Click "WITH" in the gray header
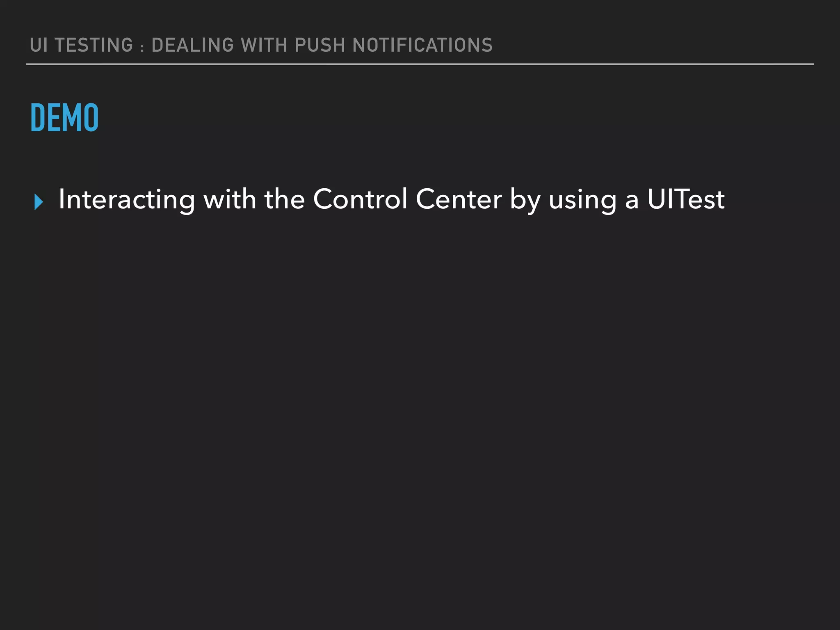This screenshot has width=840, height=630. coord(264,45)
